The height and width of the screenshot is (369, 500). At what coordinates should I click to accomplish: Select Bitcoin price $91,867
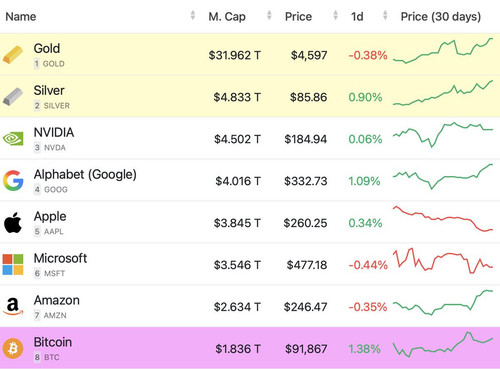(306, 349)
